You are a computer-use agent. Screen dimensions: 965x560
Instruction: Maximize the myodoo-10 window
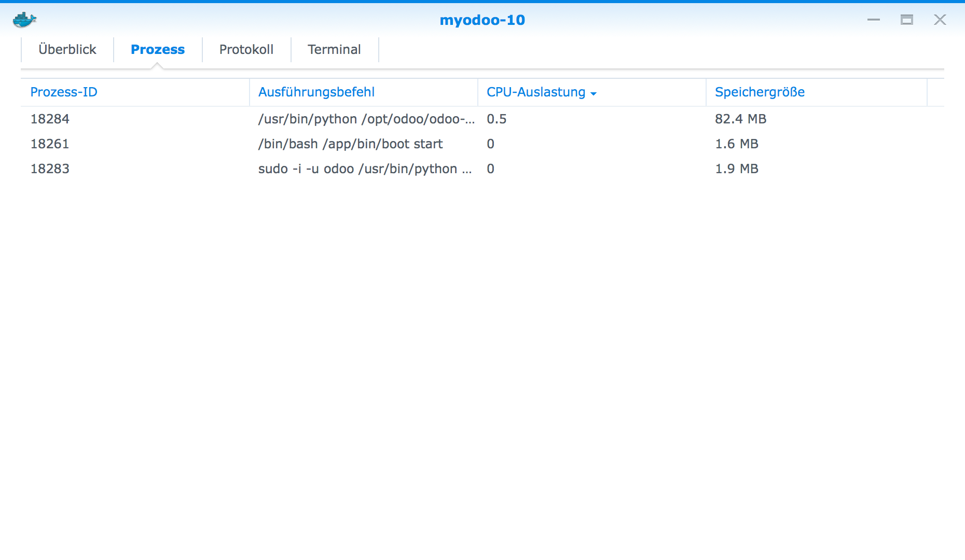(x=907, y=20)
